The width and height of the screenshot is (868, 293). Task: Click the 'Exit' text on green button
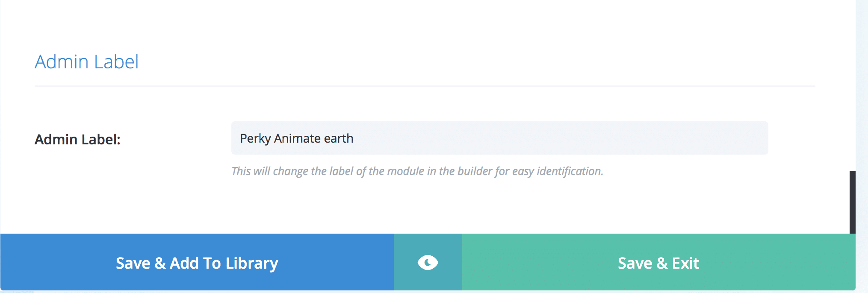click(x=685, y=263)
